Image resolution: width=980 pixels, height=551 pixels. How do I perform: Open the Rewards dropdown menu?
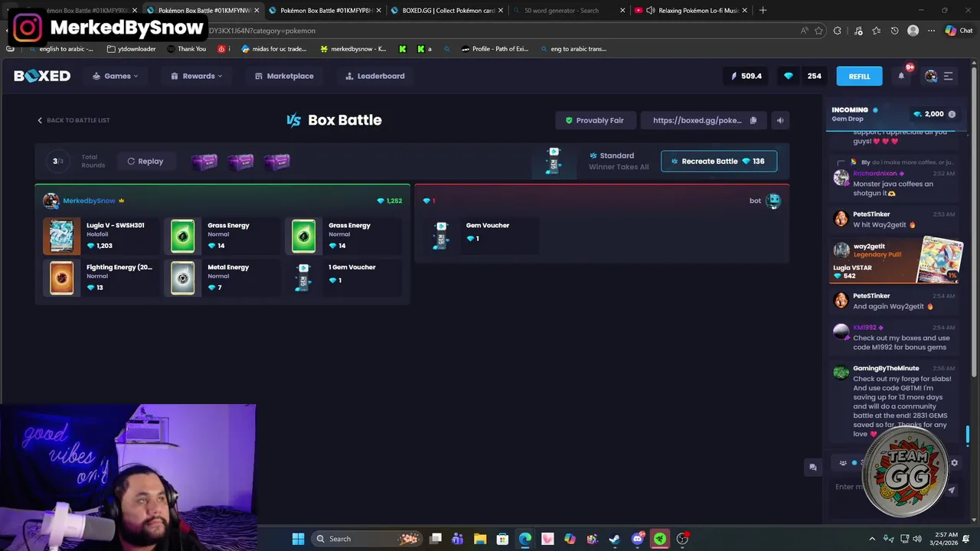tap(197, 76)
